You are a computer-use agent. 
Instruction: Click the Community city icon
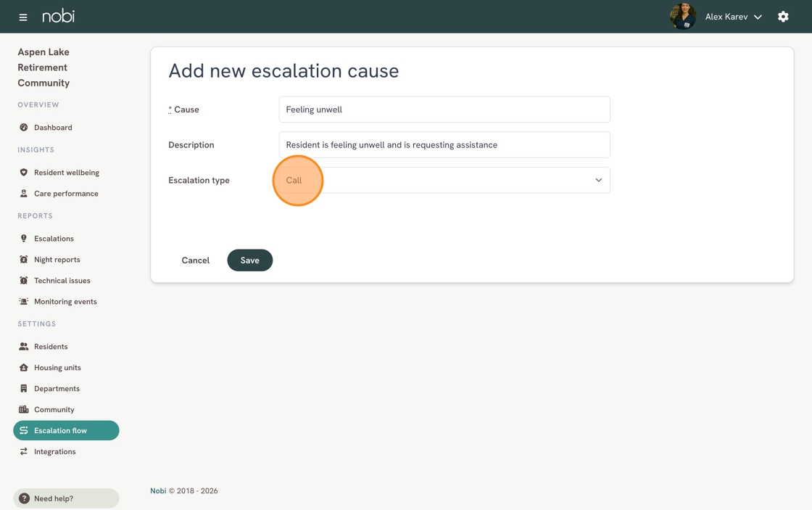point(23,409)
